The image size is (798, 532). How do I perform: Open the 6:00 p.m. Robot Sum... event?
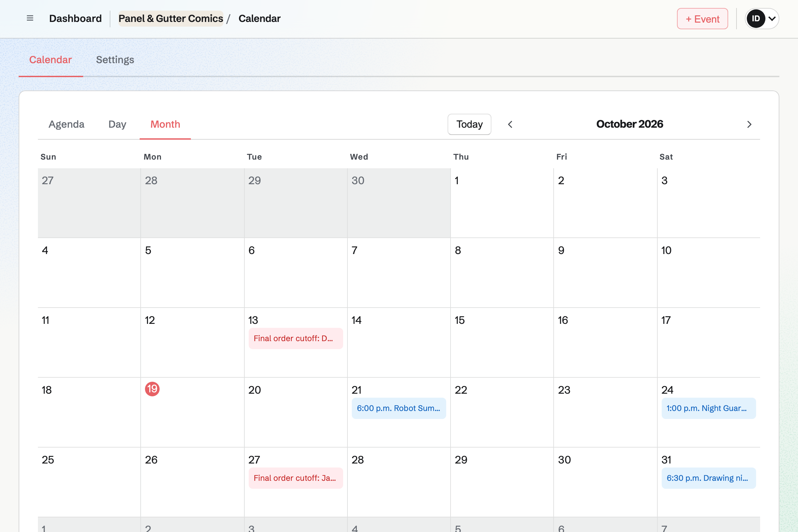(399, 408)
